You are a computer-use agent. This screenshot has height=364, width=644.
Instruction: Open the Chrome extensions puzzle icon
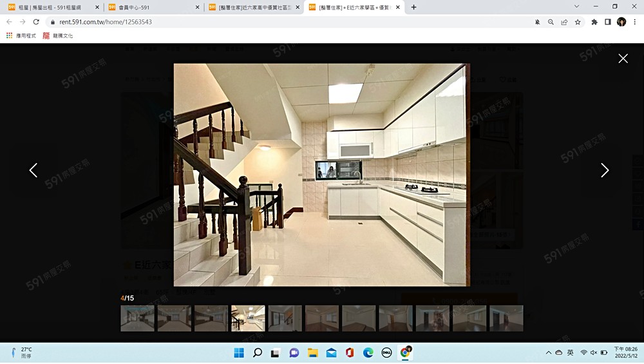(594, 22)
